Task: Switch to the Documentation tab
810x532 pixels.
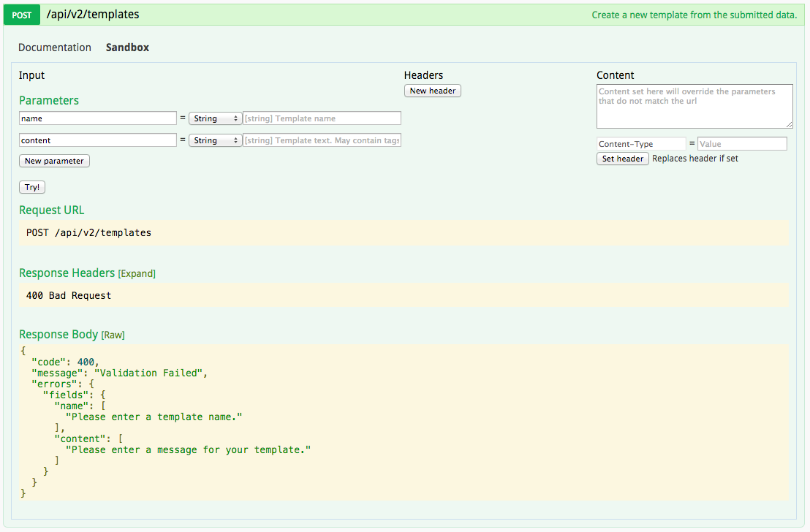Action: pos(55,47)
